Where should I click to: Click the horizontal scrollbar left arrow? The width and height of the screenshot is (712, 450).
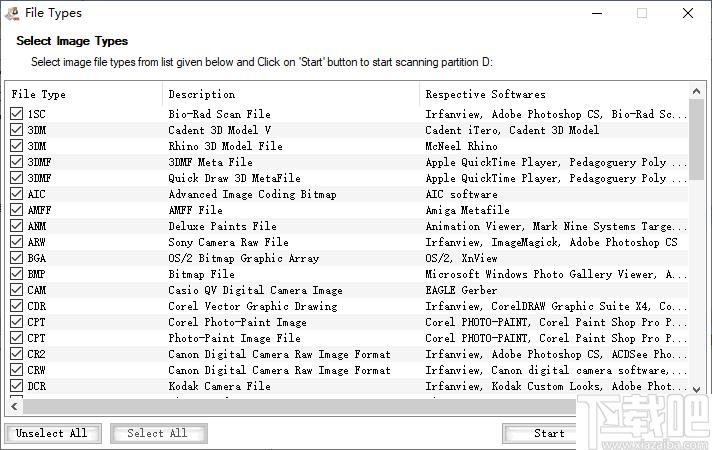pyautogui.click(x=14, y=406)
